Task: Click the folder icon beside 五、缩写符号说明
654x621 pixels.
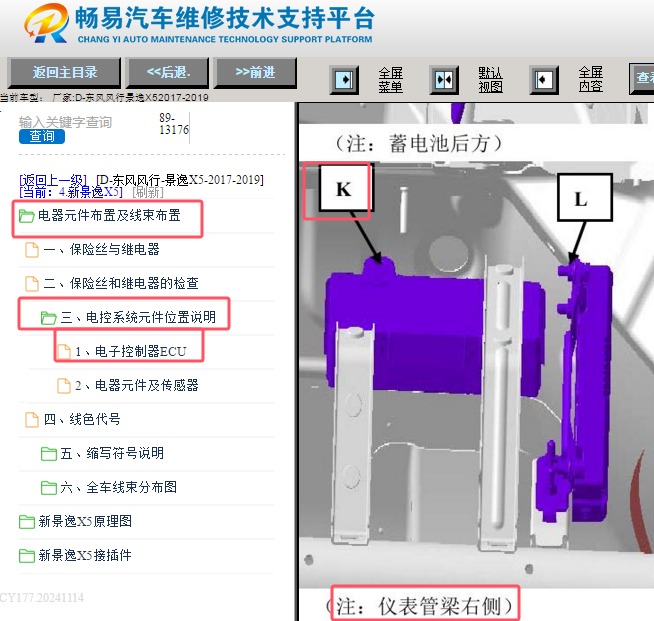Action: point(49,454)
